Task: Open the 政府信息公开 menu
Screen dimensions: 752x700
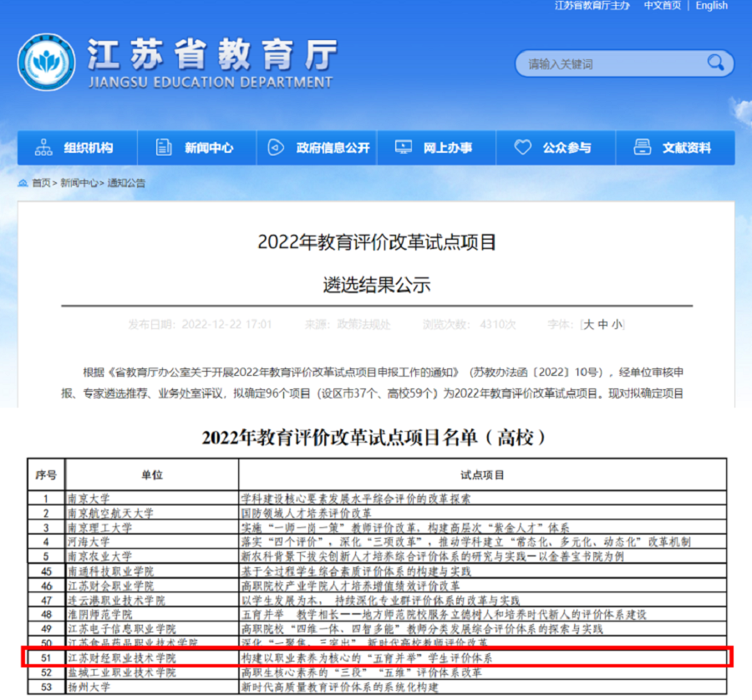Action: coord(317,148)
